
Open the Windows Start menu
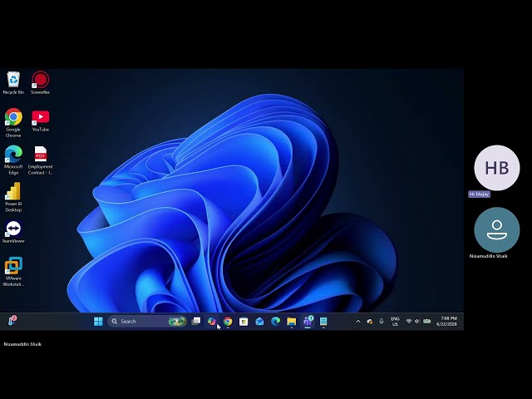click(x=98, y=322)
